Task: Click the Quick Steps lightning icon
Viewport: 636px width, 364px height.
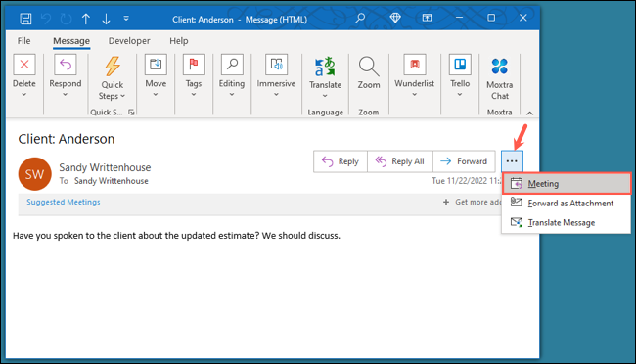Action: (x=113, y=67)
